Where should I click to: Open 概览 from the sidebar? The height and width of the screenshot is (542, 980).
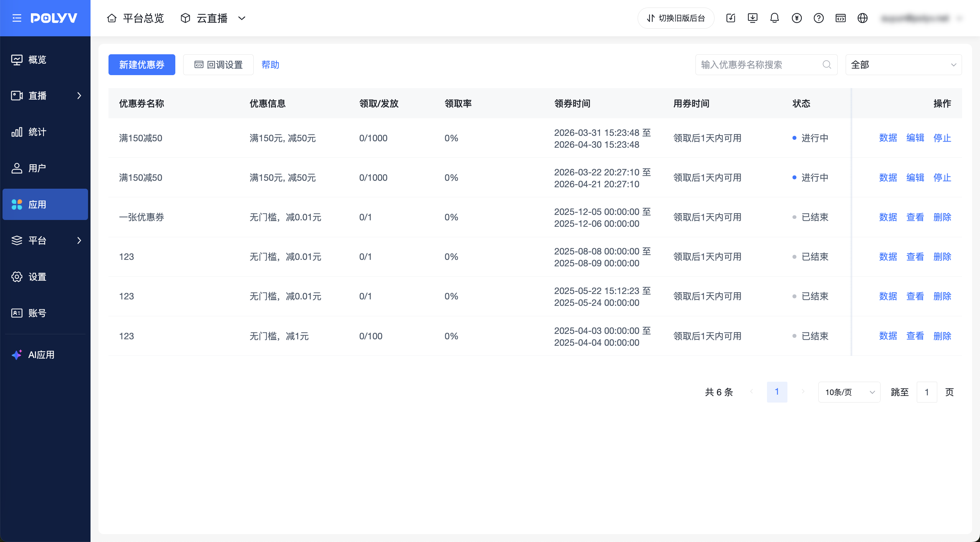tap(45, 59)
